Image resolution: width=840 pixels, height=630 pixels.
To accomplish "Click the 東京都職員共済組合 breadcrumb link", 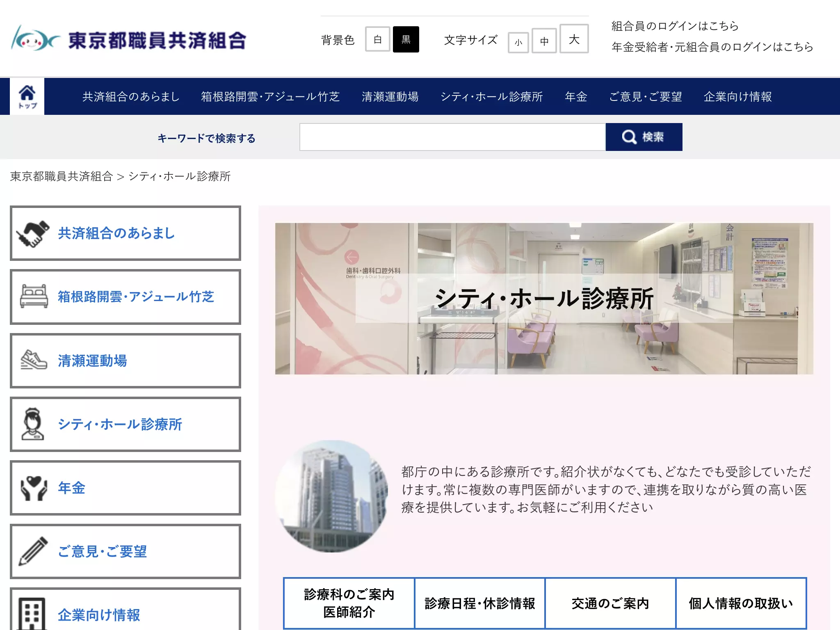I will pos(62,176).
